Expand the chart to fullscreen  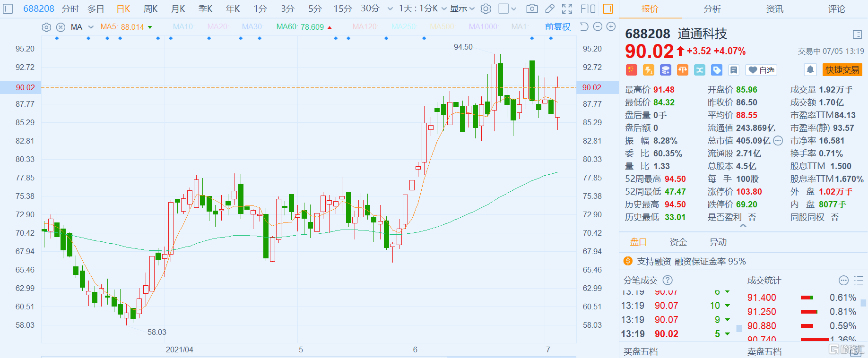coord(567,9)
